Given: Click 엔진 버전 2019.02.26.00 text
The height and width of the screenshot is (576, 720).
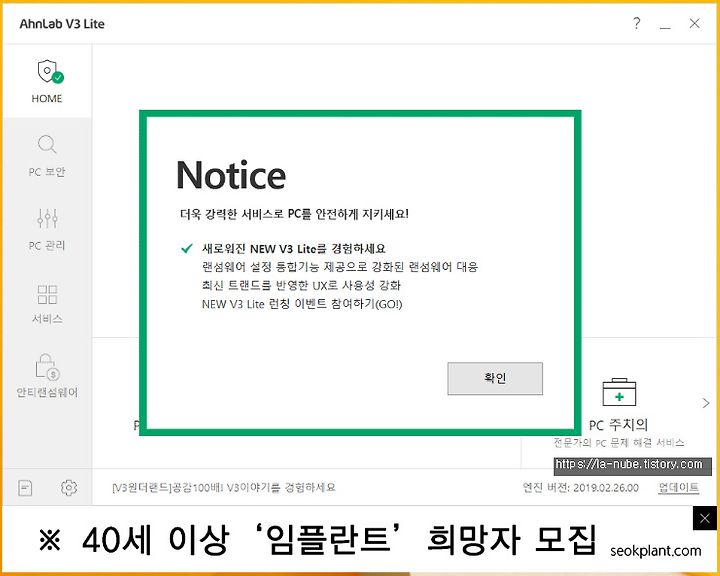Looking at the screenshot, I should coord(580,487).
